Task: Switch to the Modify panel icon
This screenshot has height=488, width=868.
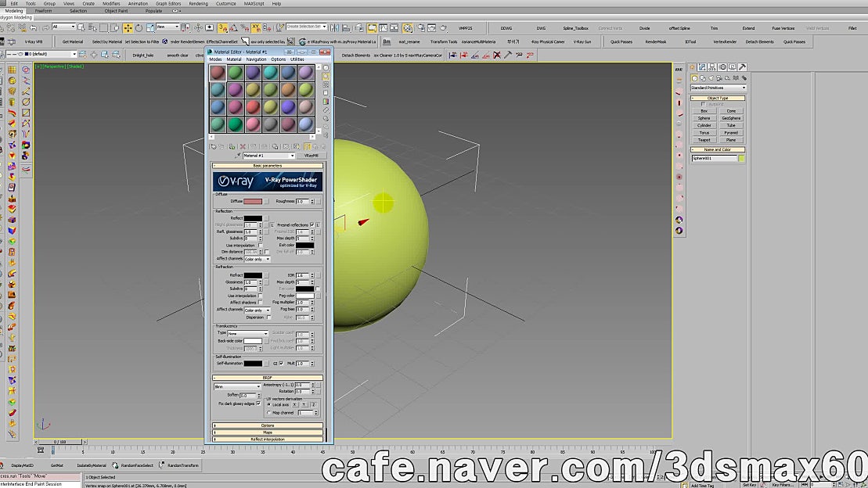Action: pyautogui.click(x=701, y=66)
